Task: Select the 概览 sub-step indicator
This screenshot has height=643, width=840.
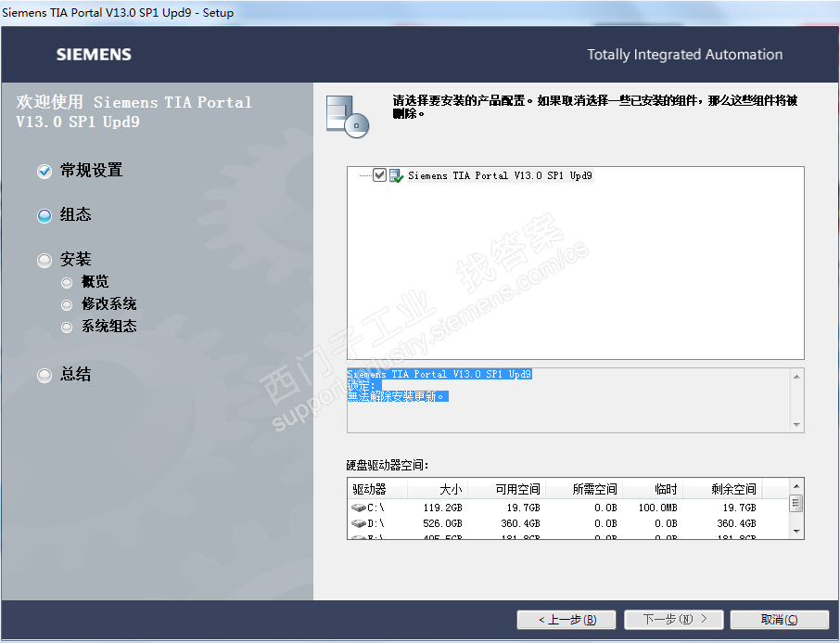Action: pos(67,282)
